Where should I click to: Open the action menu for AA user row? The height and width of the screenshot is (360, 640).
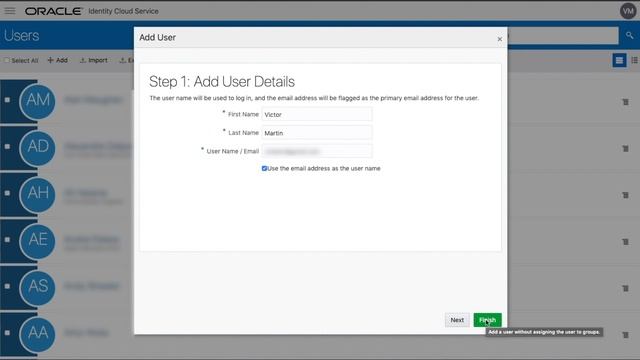(625, 335)
